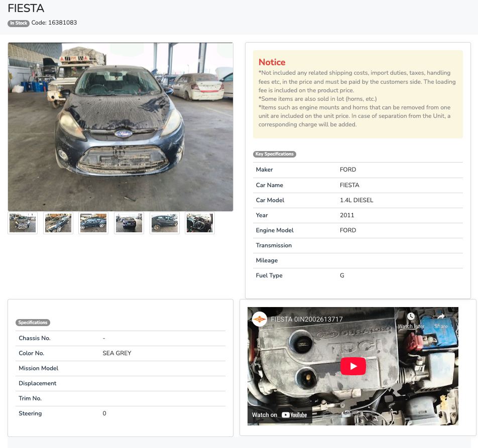Play the FIESTA YouTube video
The width and height of the screenshot is (478, 448).
coord(353,366)
